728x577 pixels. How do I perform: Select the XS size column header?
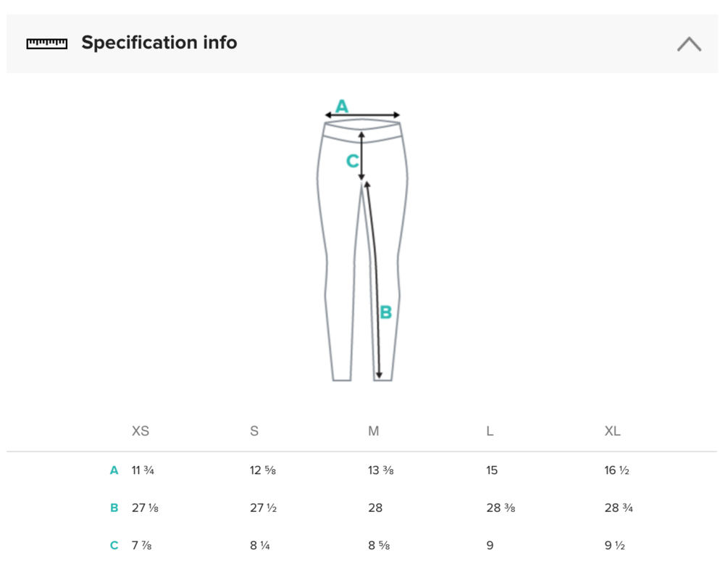coord(141,431)
